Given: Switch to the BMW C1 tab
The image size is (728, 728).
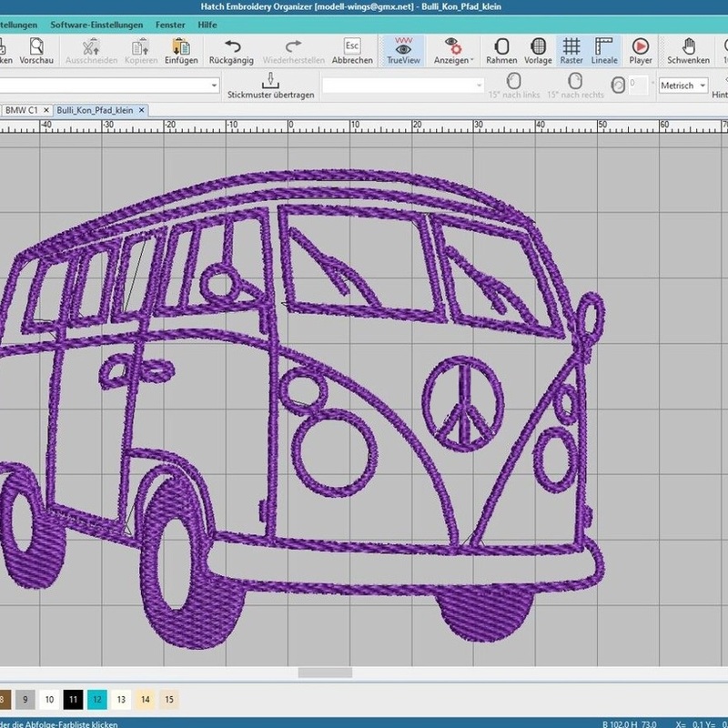Looking at the screenshot, I should (22, 110).
